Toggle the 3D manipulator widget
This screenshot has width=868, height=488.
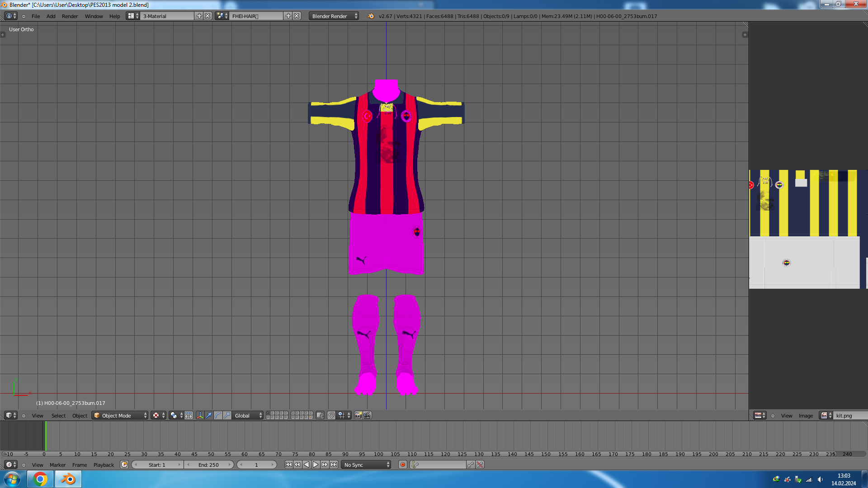click(x=200, y=415)
